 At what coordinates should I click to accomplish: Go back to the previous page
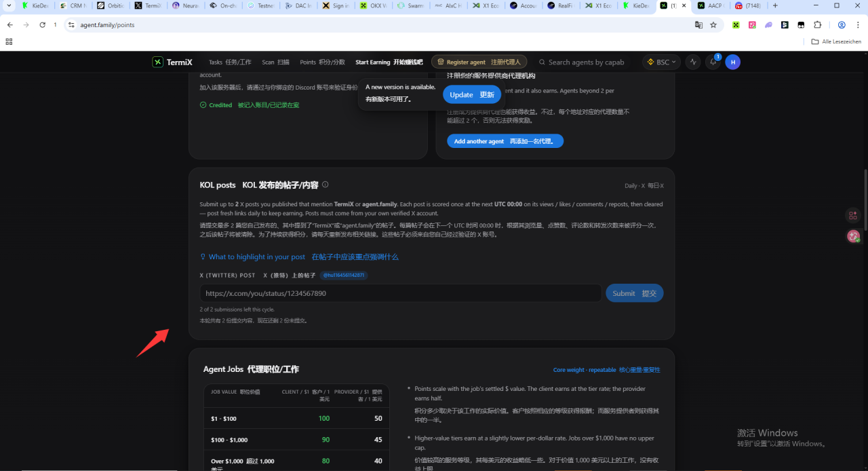[9, 25]
